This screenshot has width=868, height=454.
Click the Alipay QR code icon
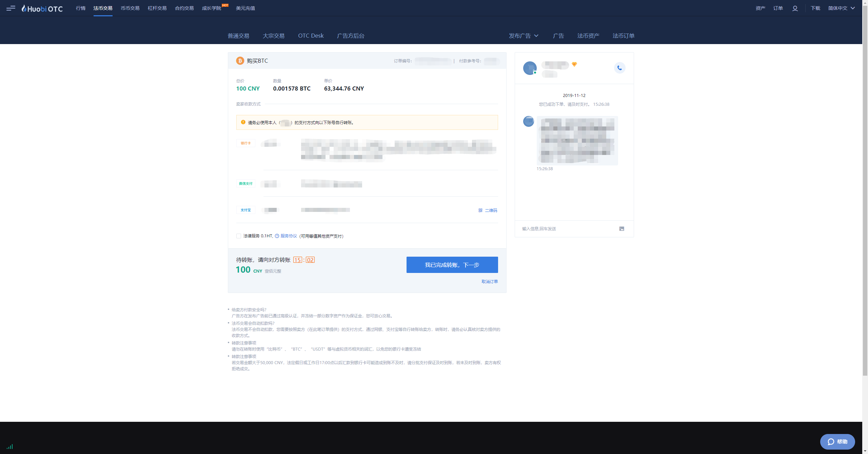click(x=480, y=211)
